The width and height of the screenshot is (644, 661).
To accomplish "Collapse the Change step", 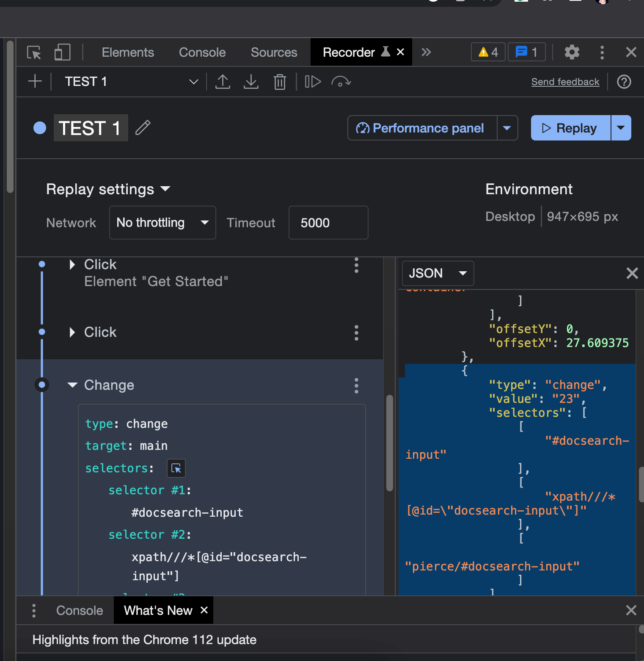I will pyautogui.click(x=72, y=385).
